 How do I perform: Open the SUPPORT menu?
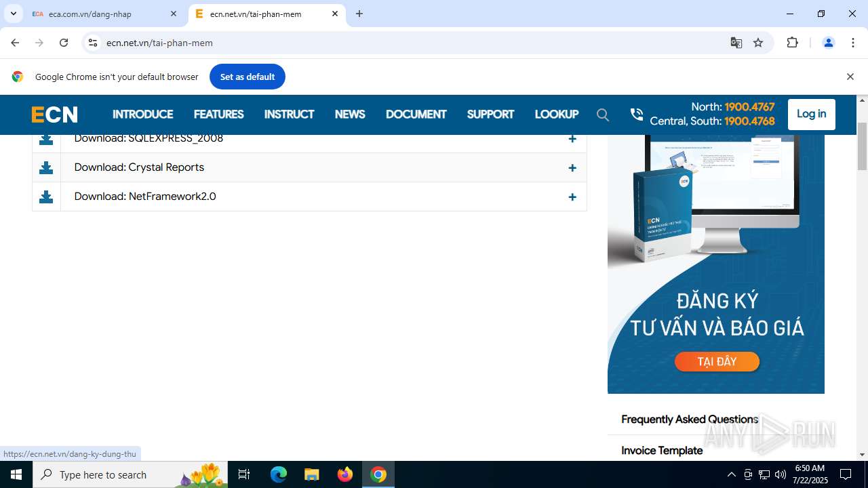coord(490,115)
